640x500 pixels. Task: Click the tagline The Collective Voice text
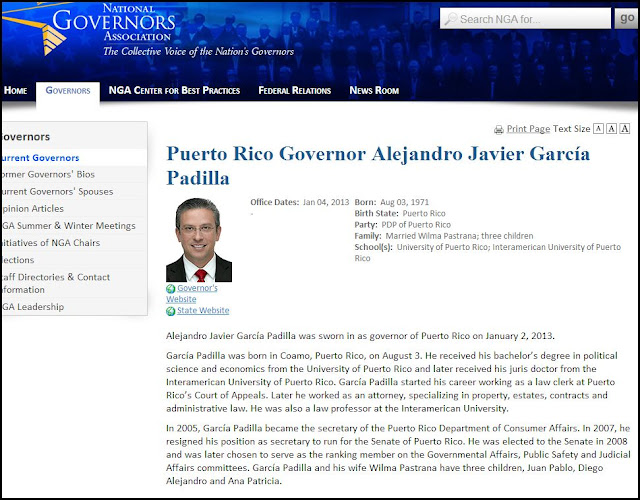pos(198,51)
